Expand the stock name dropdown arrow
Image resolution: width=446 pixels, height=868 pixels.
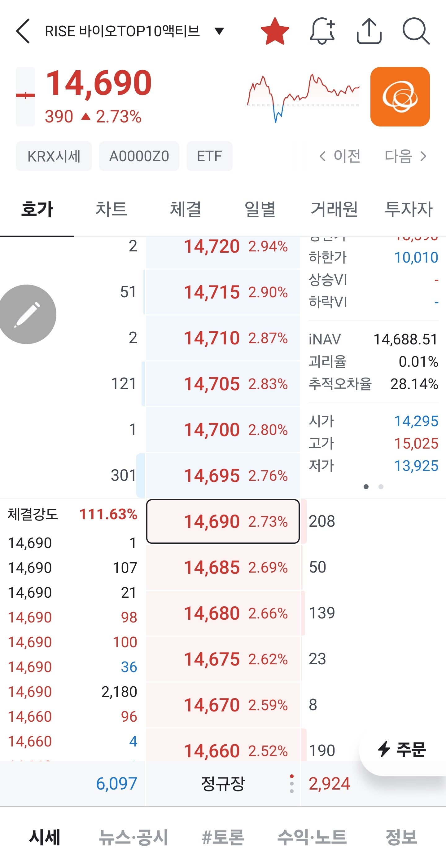220,31
